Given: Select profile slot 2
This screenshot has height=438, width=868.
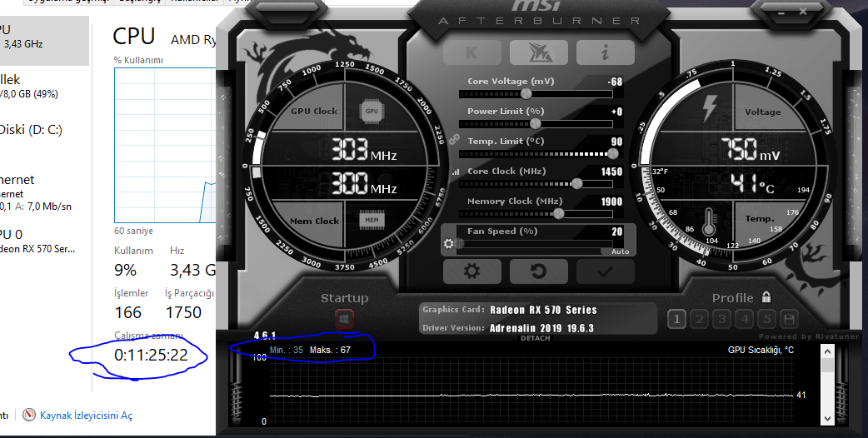Looking at the screenshot, I should 699,319.
